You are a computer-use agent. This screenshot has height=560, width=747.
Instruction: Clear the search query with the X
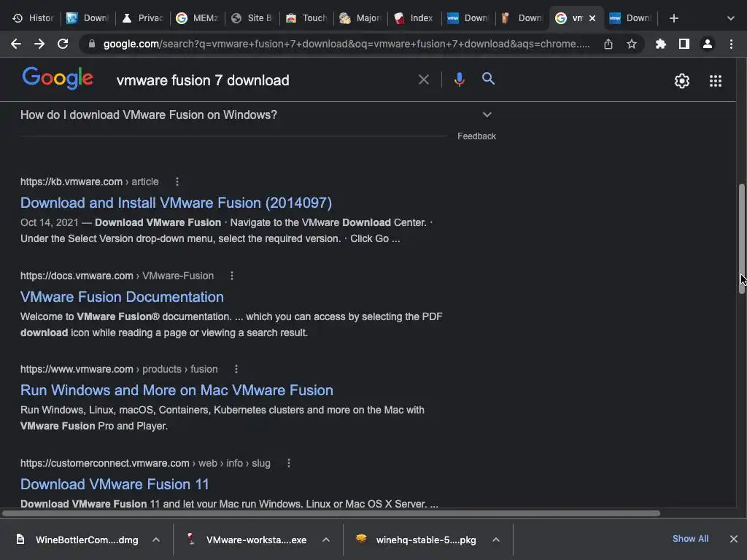[424, 79]
